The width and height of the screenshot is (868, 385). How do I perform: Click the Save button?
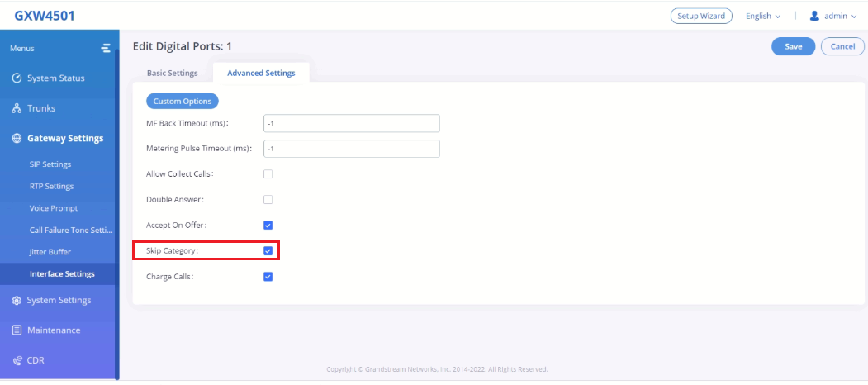pos(794,46)
